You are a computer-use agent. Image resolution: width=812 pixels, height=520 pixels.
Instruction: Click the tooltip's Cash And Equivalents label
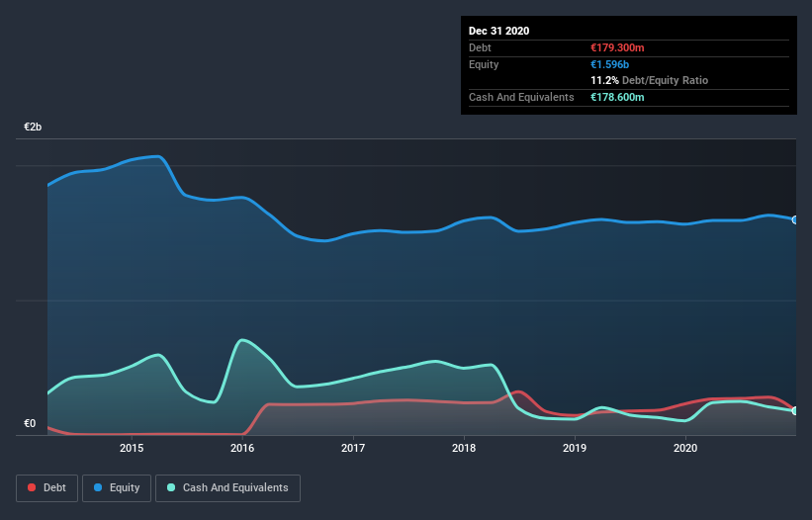pyautogui.click(x=521, y=97)
